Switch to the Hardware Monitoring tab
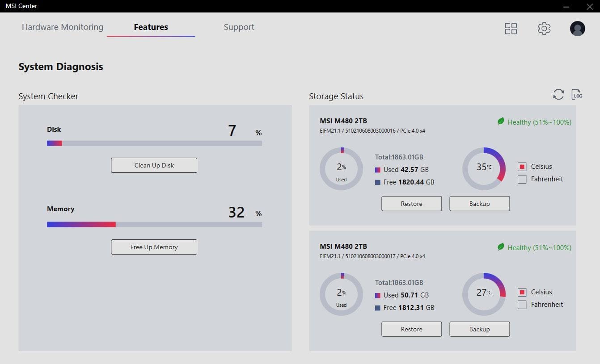The height and width of the screenshot is (364, 600). tap(63, 27)
